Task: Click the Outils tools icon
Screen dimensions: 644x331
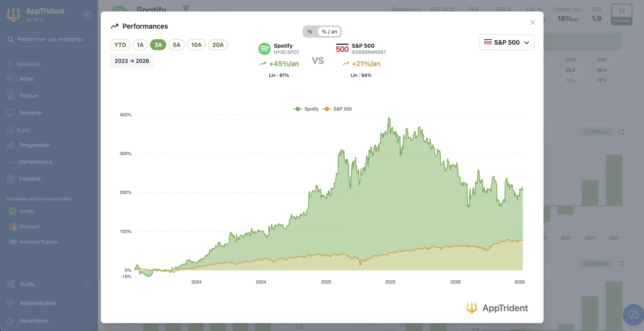Action: (10, 284)
